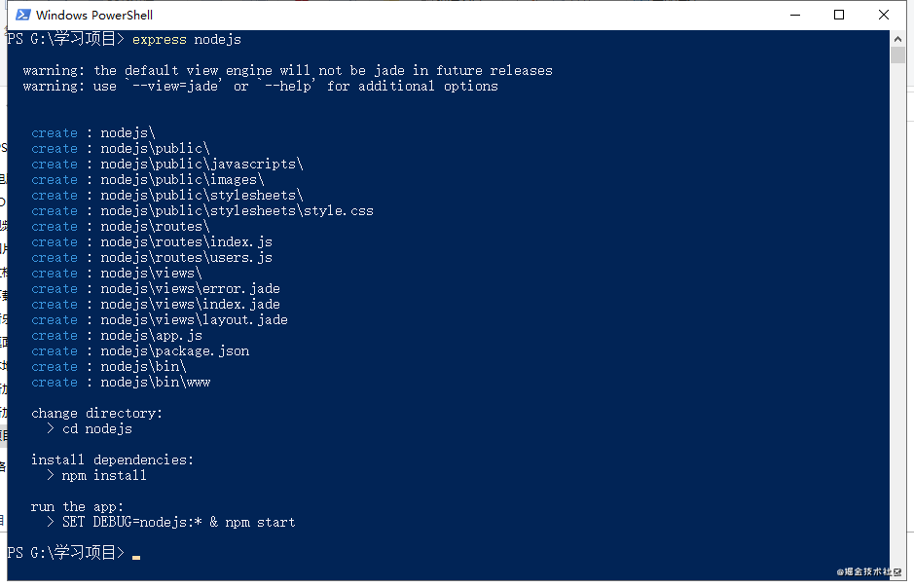
Task: Click the Windows PowerShell title text
Action: point(93,16)
